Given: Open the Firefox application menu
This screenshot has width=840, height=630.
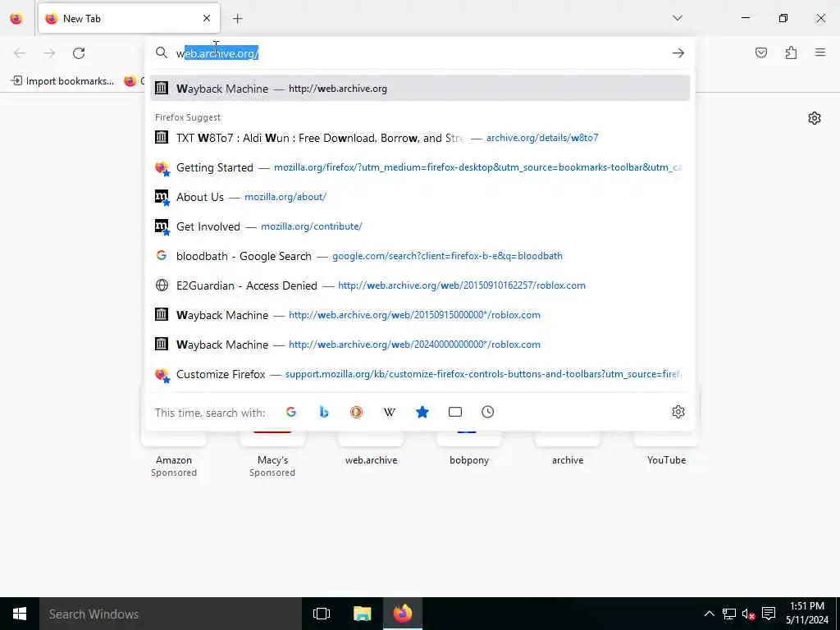Looking at the screenshot, I should click(x=820, y=52).
